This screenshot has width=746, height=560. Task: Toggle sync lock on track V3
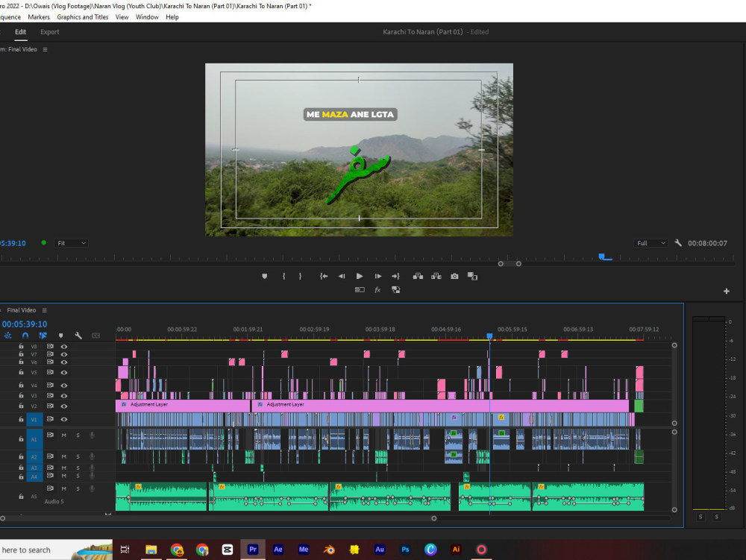[50, 395]
